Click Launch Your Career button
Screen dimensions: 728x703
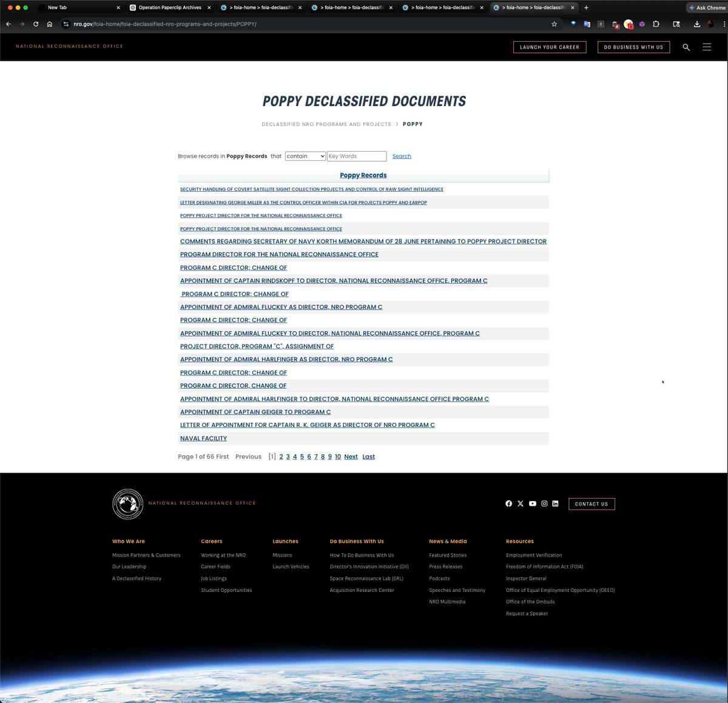pos(550,47)
